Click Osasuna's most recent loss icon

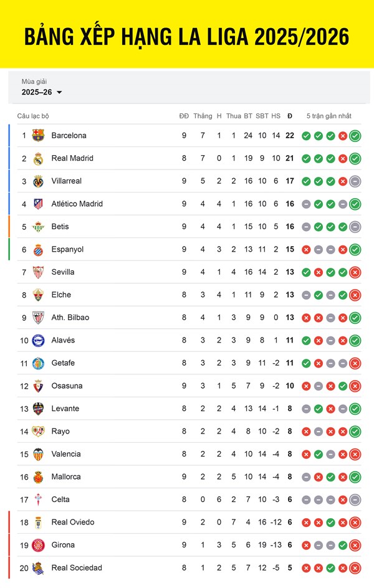[355, 386]
